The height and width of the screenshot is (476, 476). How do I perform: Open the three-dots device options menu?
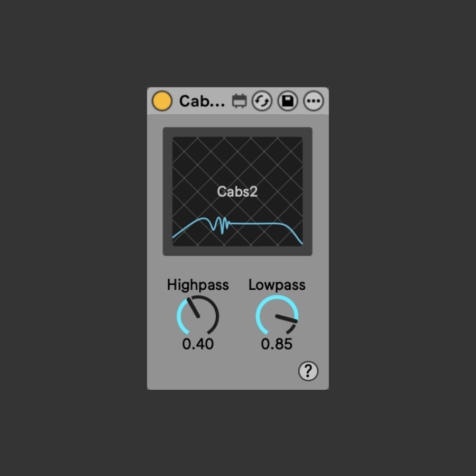(x=314, y=101)
